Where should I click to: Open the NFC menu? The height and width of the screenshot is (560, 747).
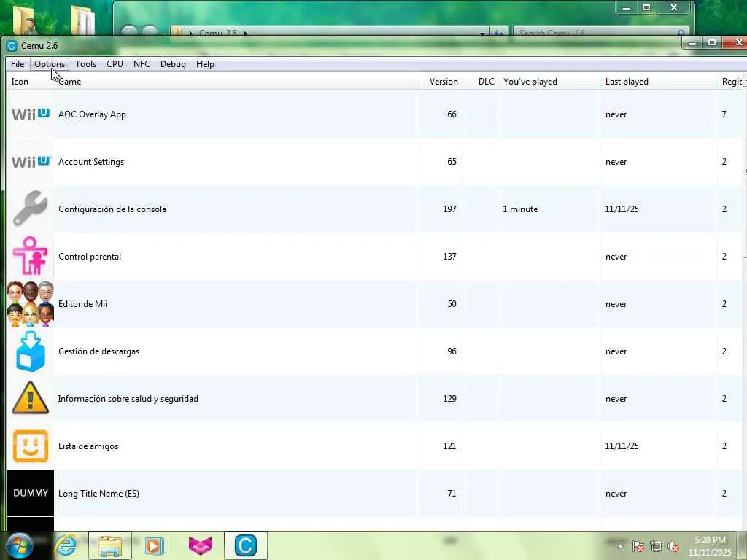142,64
